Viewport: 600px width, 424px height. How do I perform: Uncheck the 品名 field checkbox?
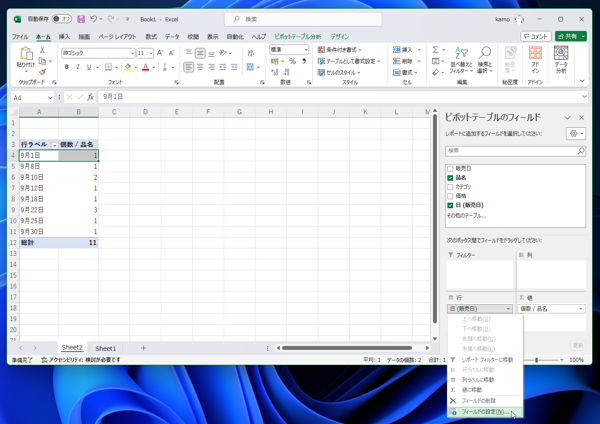coord(451,178)
